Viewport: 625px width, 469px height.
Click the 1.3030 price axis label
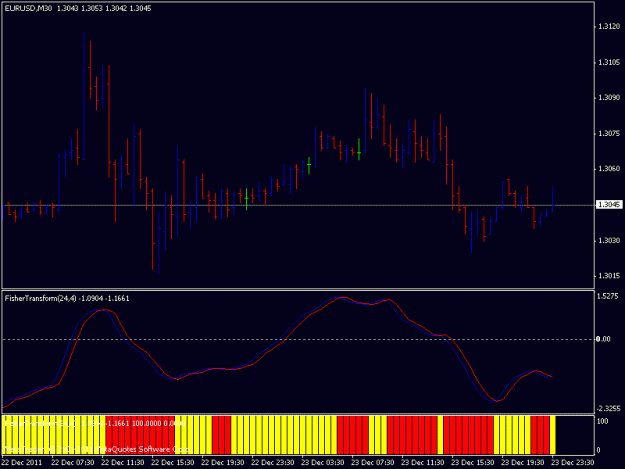(609, 240)
